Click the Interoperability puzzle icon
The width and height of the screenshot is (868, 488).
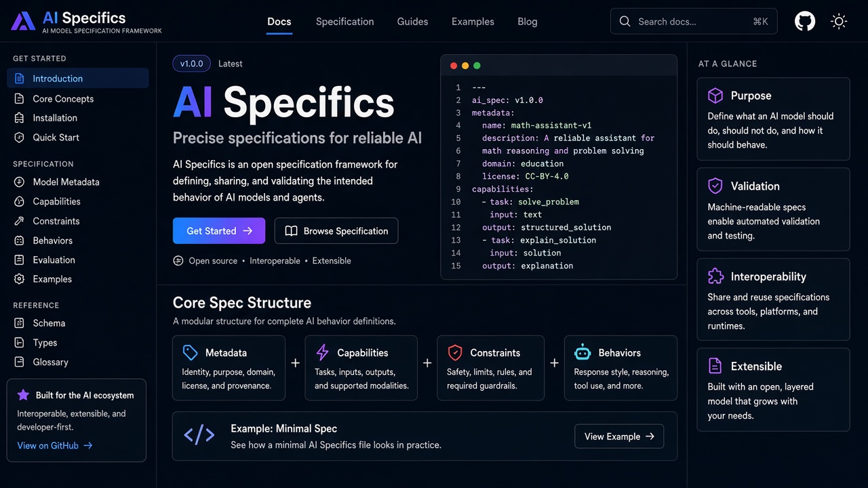coord(715,277)
